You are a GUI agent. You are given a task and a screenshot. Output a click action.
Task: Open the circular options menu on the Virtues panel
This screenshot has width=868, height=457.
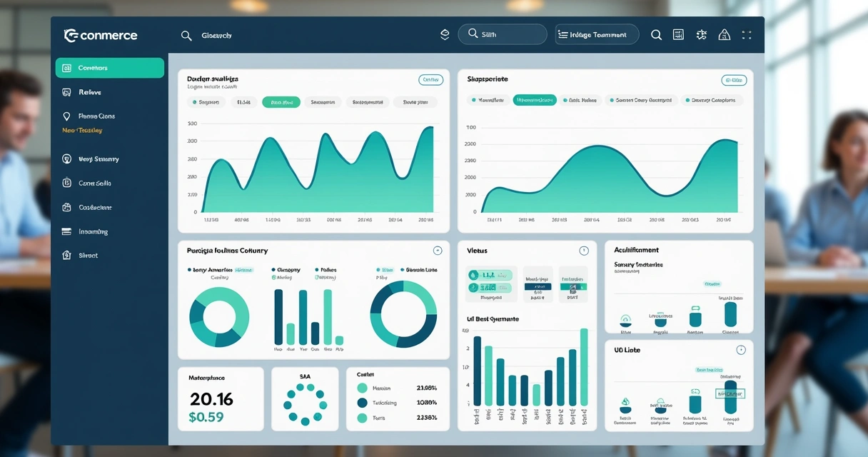[x=584, y=250]
